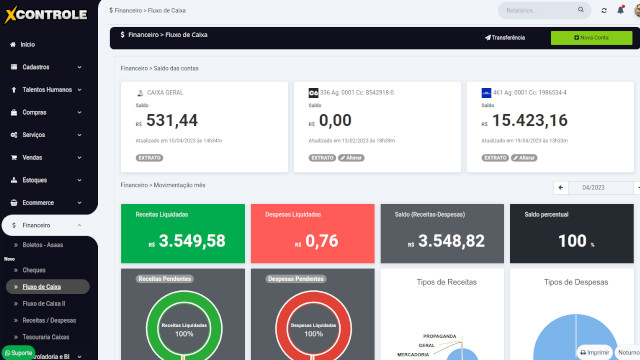Image resolution: width=640 pixels, height=360 pixels.
Task: Expand the Serviços menu chevron
Action: [x=79, y=135]
